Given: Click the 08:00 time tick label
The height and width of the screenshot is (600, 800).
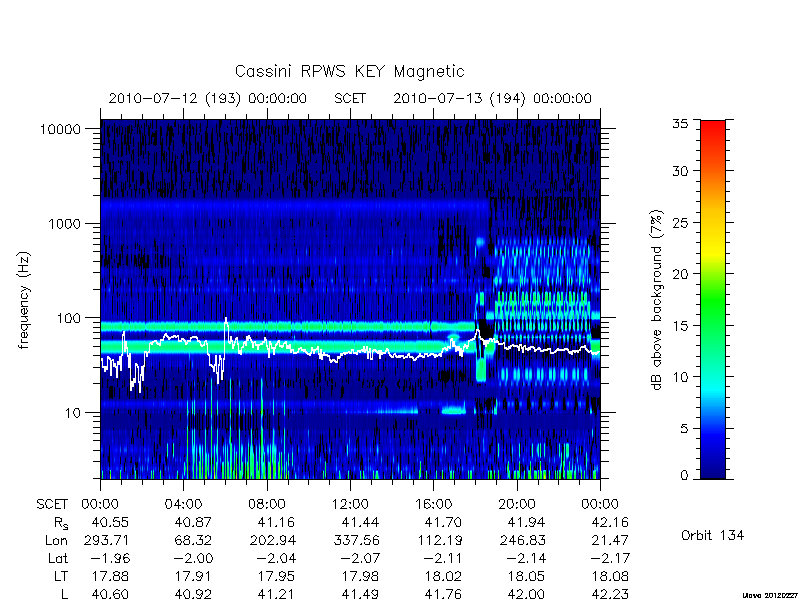Looking at the screenshot, I should [x=267, y=505].
